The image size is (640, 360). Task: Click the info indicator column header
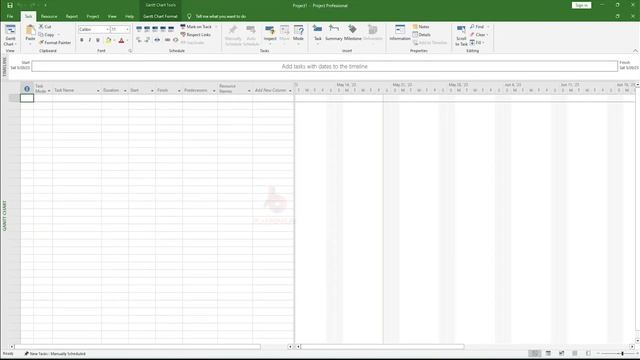pyautogui.click(x=27, y=88)
